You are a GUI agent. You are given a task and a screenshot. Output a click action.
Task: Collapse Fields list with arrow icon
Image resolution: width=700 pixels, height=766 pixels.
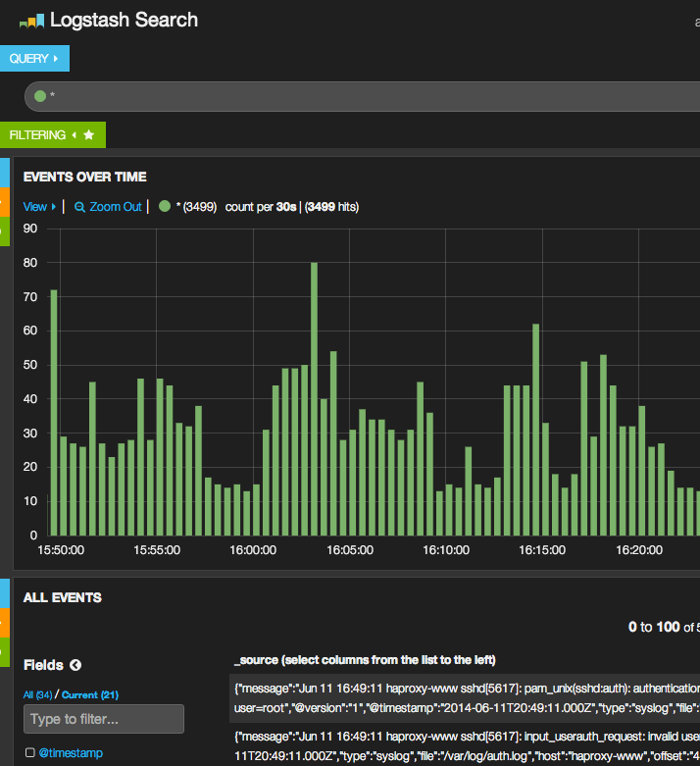coord(75,665)
